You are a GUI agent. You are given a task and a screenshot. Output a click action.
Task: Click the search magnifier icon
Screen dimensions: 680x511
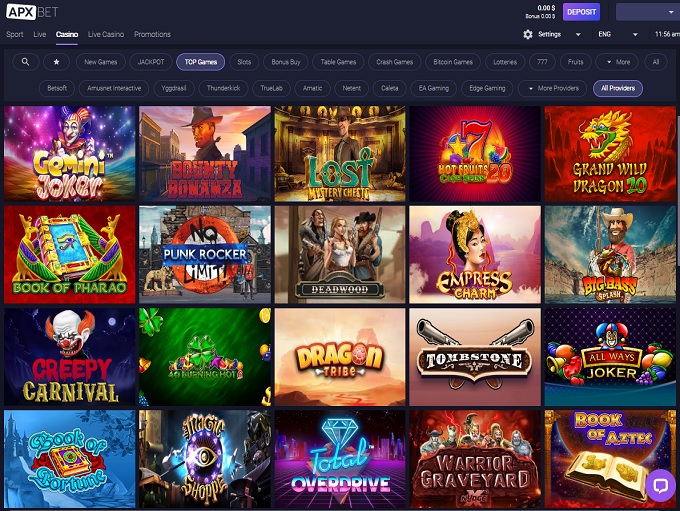coord(25,62)
